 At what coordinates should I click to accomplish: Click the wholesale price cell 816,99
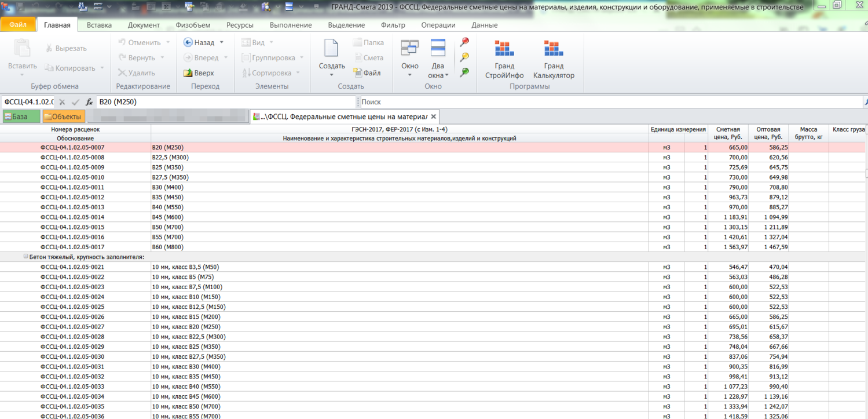coord(768,367)
